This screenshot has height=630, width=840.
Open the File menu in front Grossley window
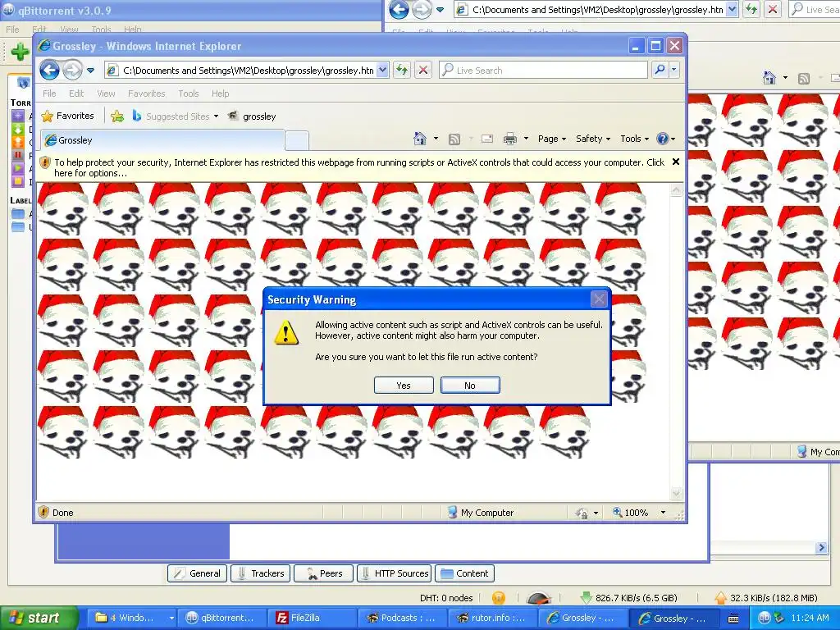coord(49,94)
